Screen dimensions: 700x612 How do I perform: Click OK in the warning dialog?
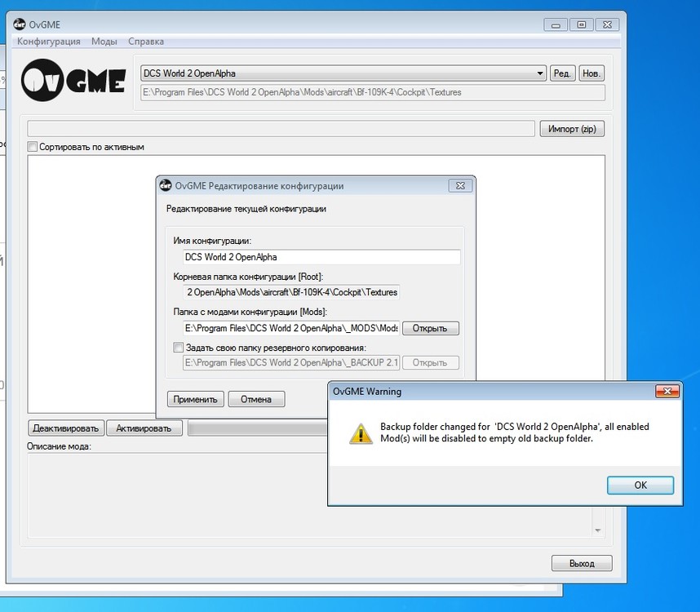pos(640,485)
